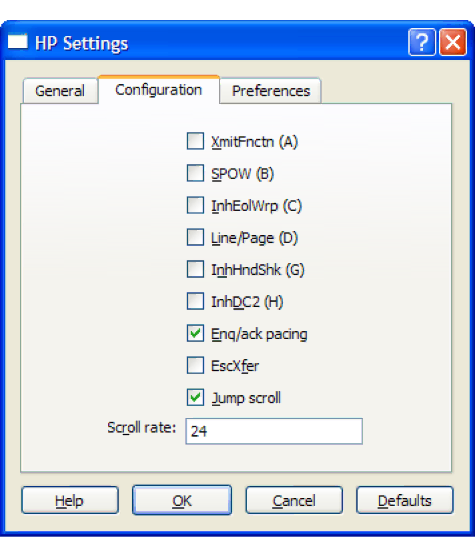This screenshot has width=475, height=558.
Task: Enable the XmitFnctn (A) checkbox
Action: (x=195, y=141)
